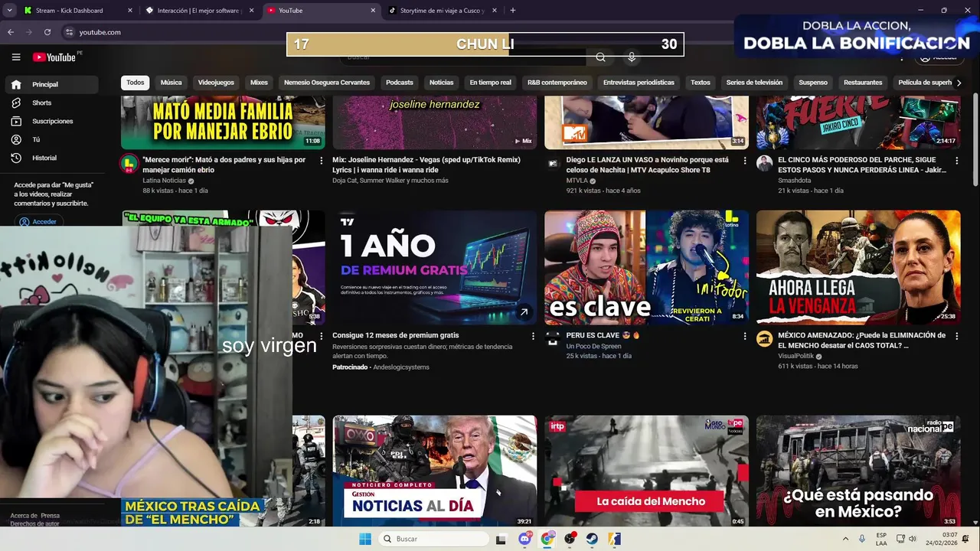Select the Mixes filter chip

pos(260,83)
